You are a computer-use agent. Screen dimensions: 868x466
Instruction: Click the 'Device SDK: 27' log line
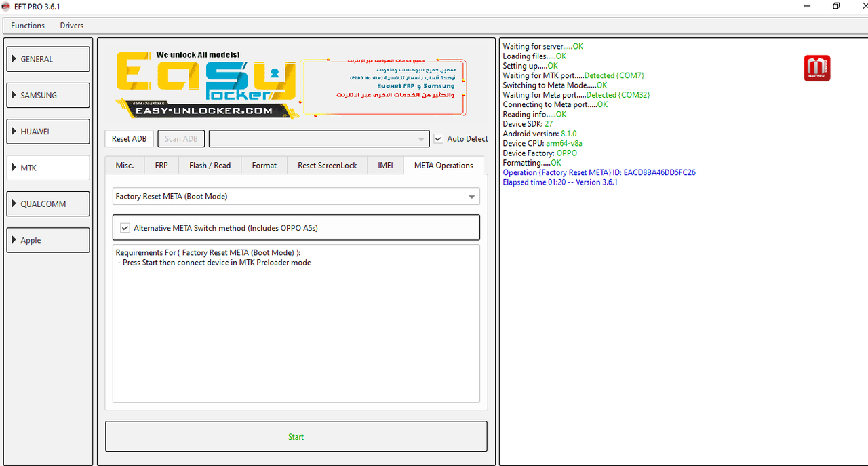point(528,124)
